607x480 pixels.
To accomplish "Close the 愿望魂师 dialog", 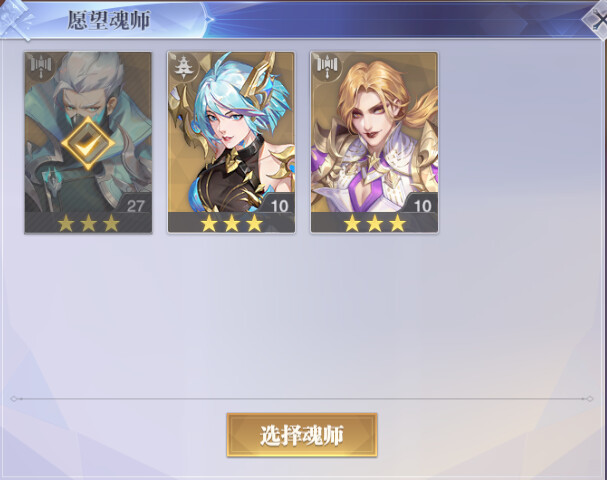I will (596, 19).
